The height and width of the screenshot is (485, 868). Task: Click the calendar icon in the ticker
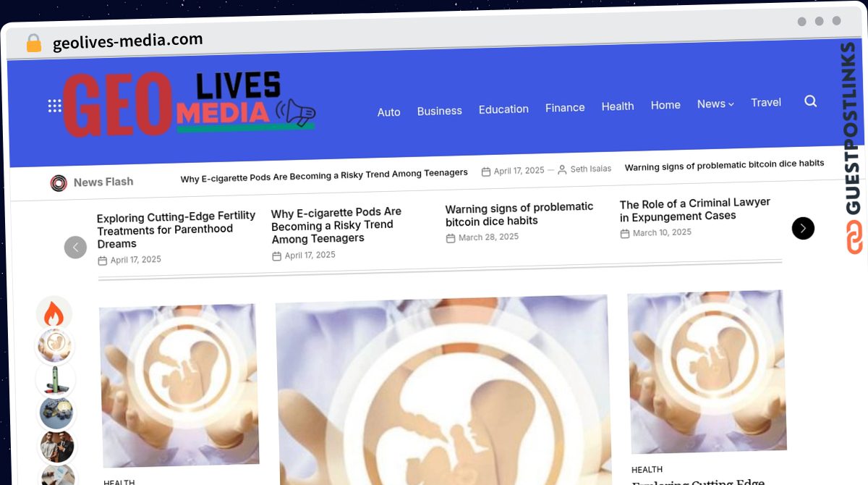click(486, 172)
